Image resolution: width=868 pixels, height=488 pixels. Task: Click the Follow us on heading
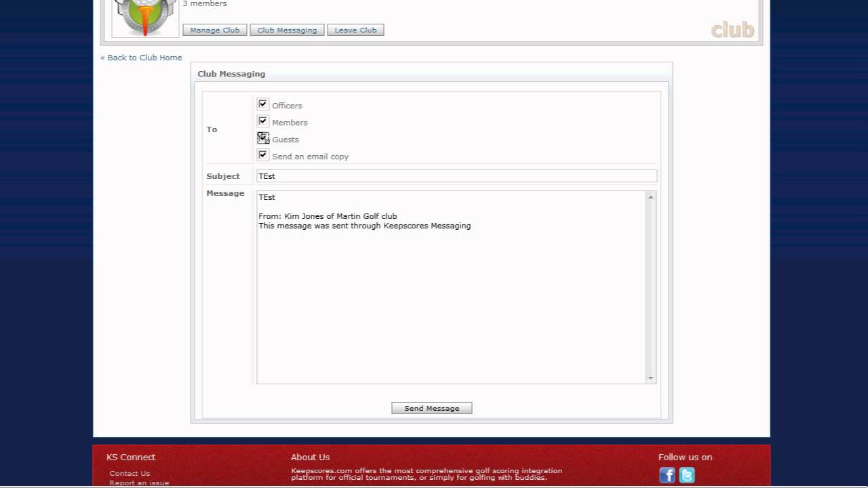[685, 457]
